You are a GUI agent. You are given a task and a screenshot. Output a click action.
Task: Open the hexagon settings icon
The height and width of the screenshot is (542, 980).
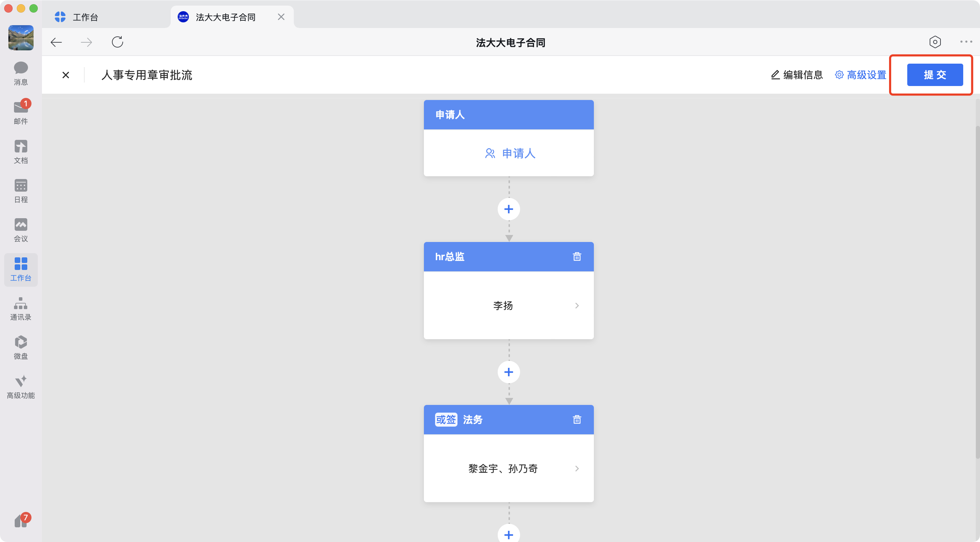(935, 42)
